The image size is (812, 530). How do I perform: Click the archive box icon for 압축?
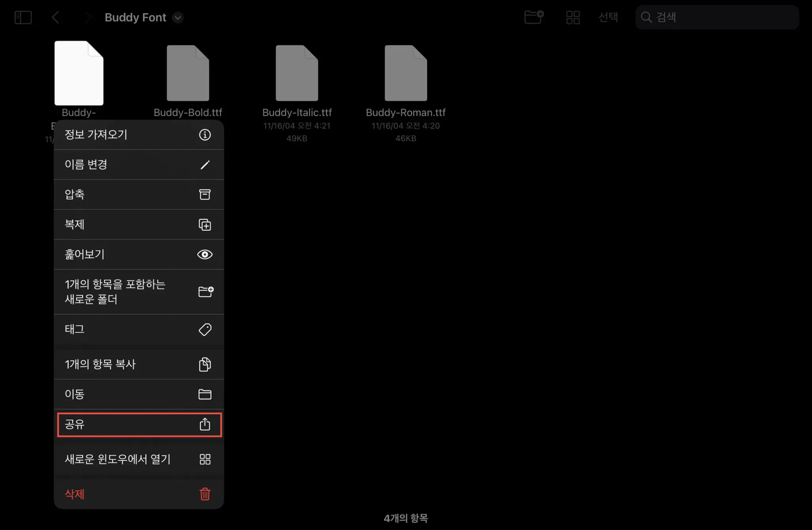tap(205, 194)
